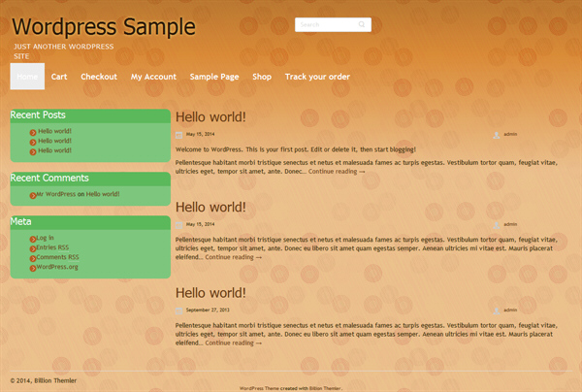Open first Hello world! in Recent Posts
Viewport: 582px width, 392px height.
pyautogui.click(x=54, y=131)
